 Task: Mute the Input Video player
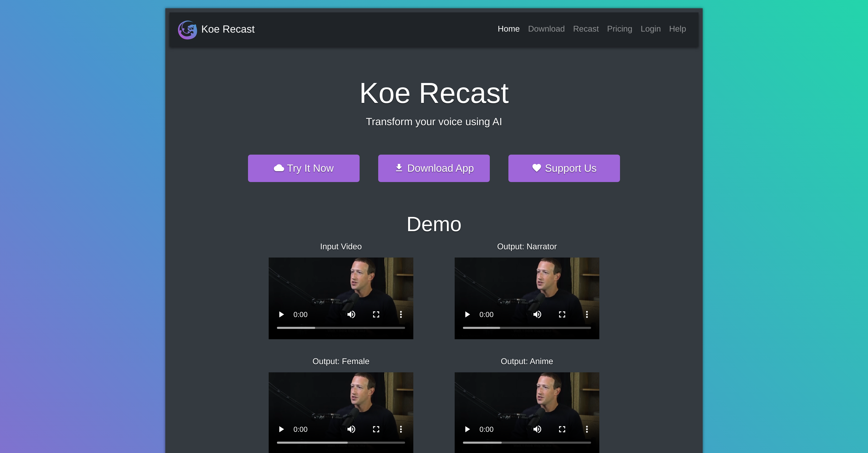click(x=351, y=314)
